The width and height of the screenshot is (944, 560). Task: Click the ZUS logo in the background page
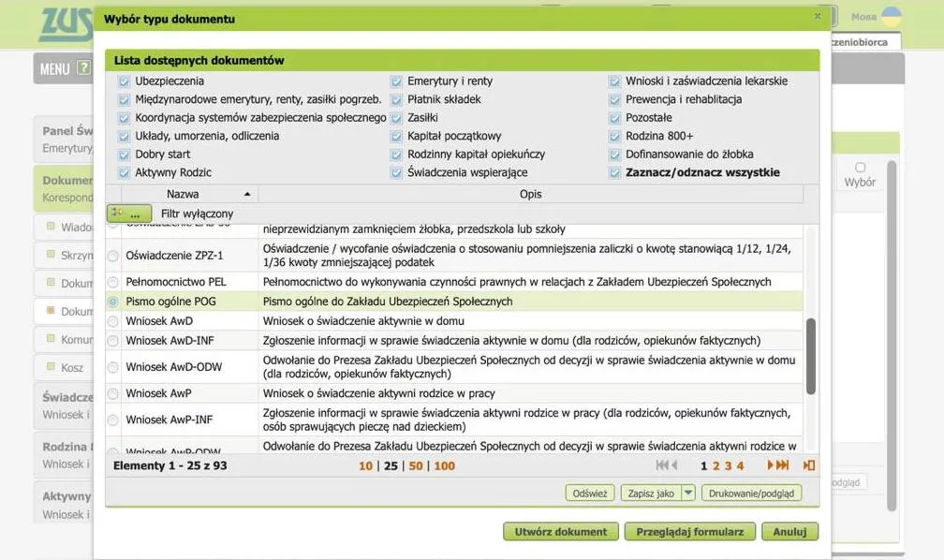(x=66, y=25)
